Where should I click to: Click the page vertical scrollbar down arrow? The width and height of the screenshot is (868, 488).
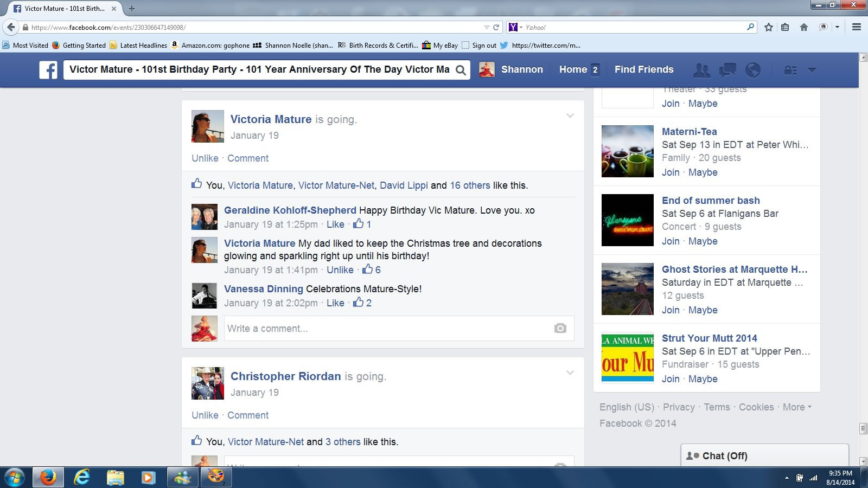pyautogui.click(x=863, y=461)
